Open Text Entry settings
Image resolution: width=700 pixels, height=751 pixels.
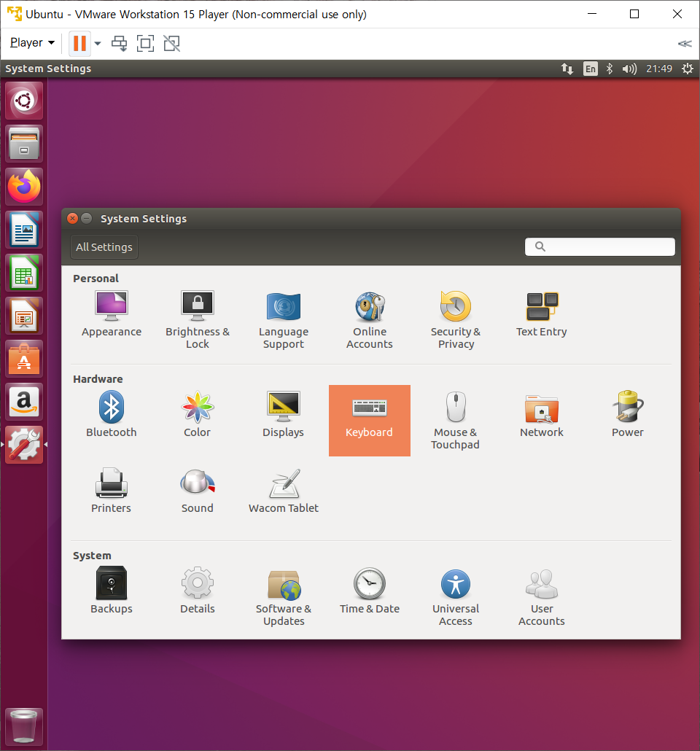pos(542,314)
